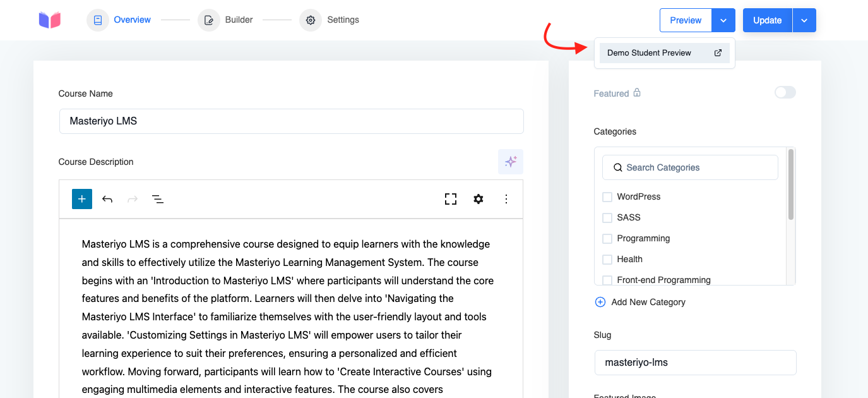Click the external link icon in Demo Student Preview
The image size is (868, 398).
click(718, 53)
